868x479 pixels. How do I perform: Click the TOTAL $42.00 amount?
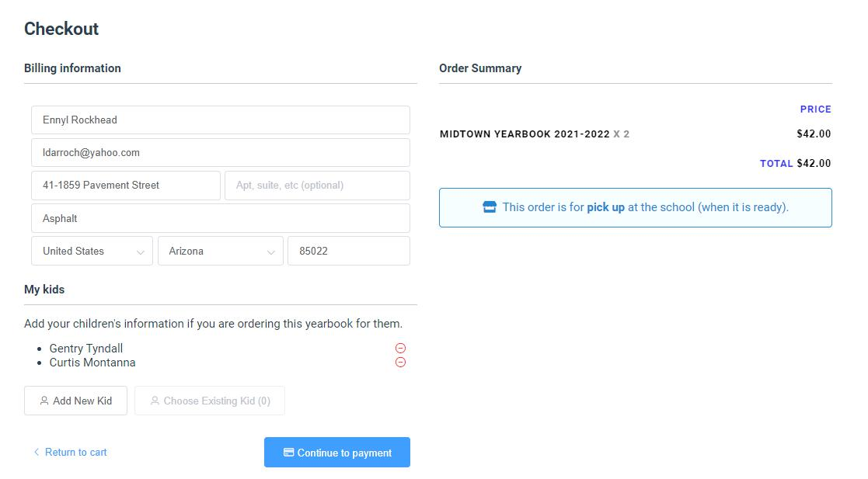click(x=814, y=163)
